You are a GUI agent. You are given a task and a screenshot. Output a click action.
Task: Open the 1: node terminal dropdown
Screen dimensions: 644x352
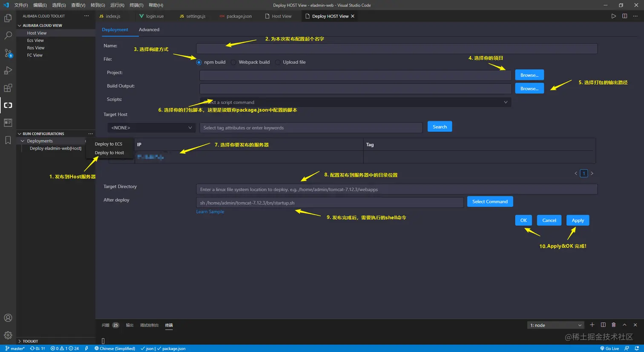tap(556, 325)
